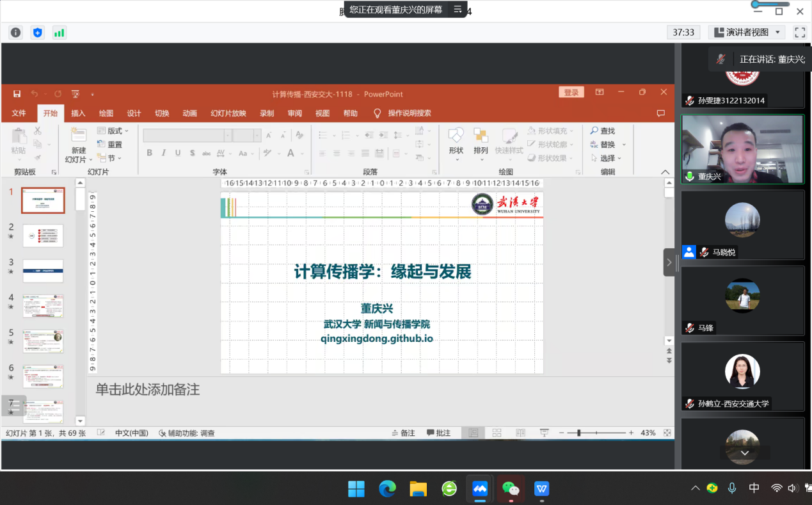
Task: Click the New Slide icon
Action: [x=78, y=135]
